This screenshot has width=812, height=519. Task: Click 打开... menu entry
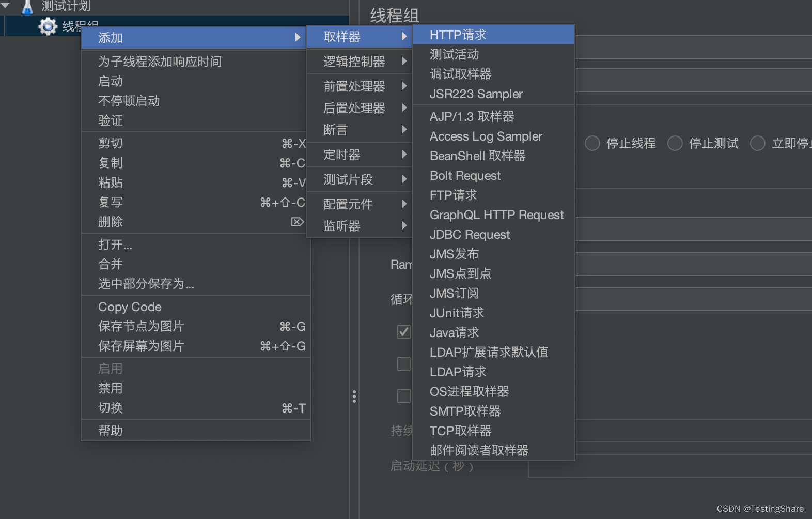point(196,245)
